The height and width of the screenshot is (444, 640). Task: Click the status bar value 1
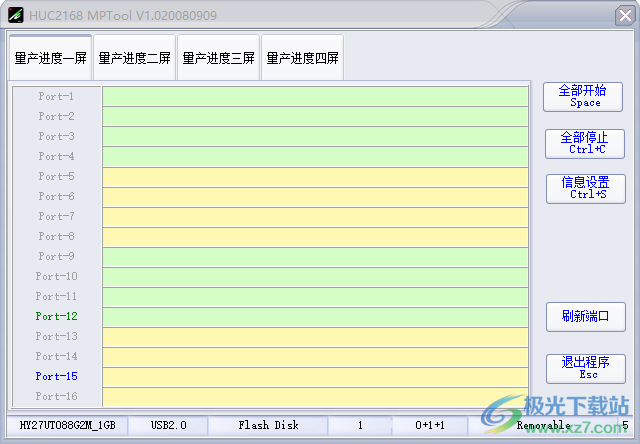pyautogui.click(x=360, y=425)
